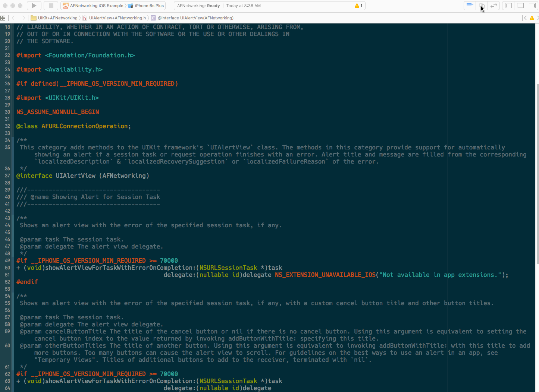Click the related items grid icon
This screenshot has height=392, width=539.
[3, 18]
